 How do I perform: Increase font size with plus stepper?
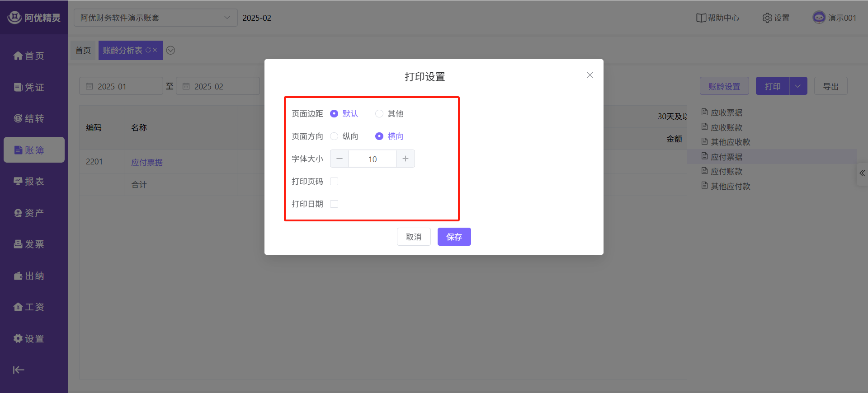[406, 159]
